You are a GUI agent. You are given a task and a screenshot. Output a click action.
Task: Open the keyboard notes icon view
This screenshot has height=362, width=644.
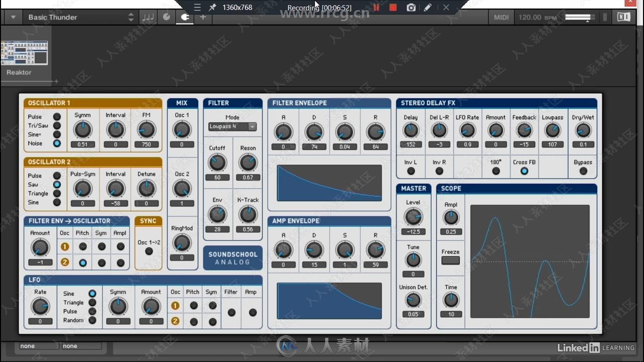148,17
